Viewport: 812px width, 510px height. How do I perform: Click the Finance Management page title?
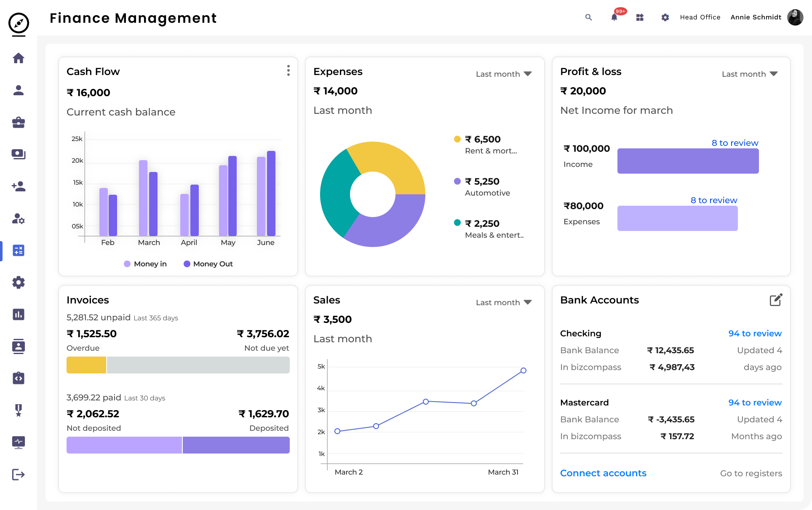(x=133, y=18)
